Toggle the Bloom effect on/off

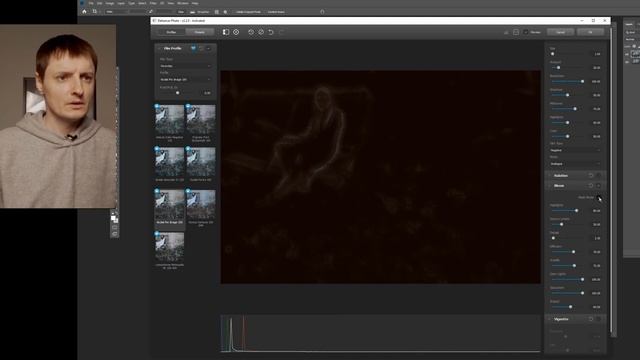pyautogui.click(x=598, y=186)
